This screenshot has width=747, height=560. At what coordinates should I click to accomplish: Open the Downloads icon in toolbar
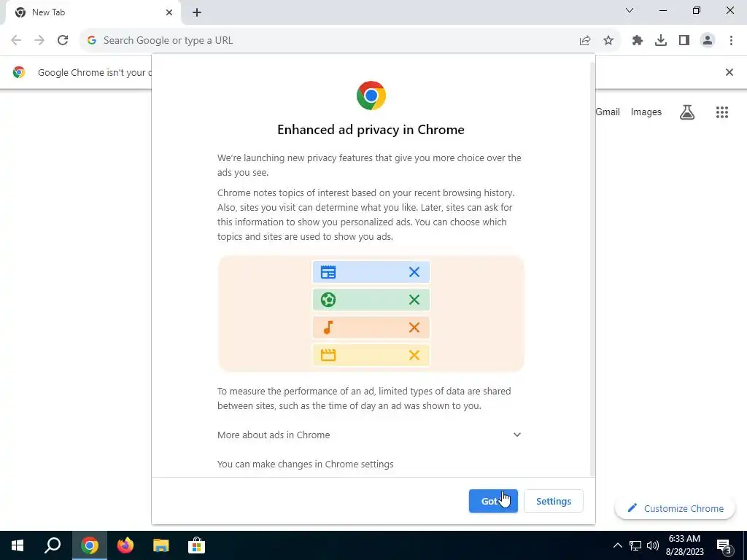[661, 41]
